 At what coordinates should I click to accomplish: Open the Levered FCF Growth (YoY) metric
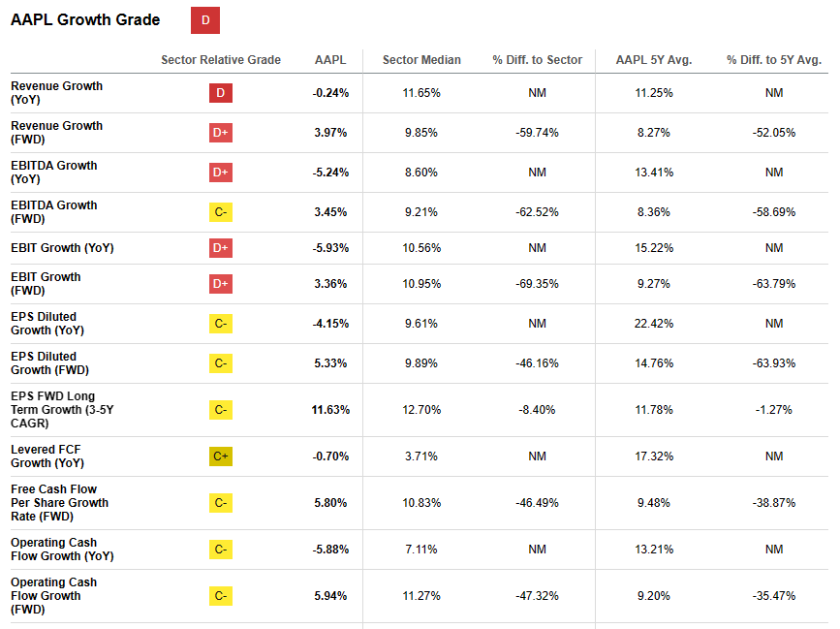(47, 456)
